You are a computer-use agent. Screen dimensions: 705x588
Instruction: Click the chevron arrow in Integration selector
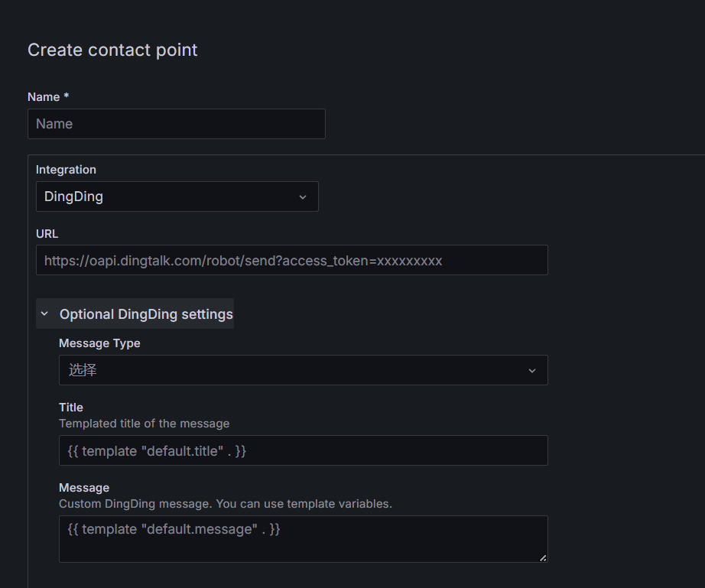pos(303,197)
